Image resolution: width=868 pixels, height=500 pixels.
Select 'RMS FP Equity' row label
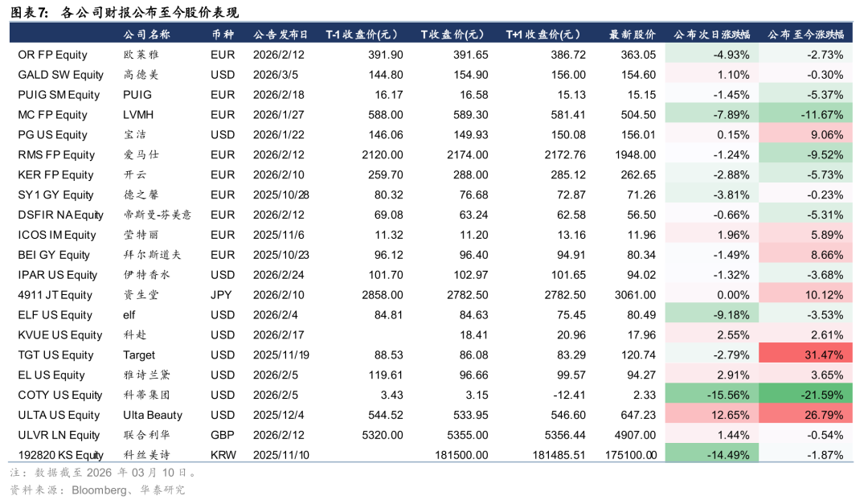[x=56, y=154]
